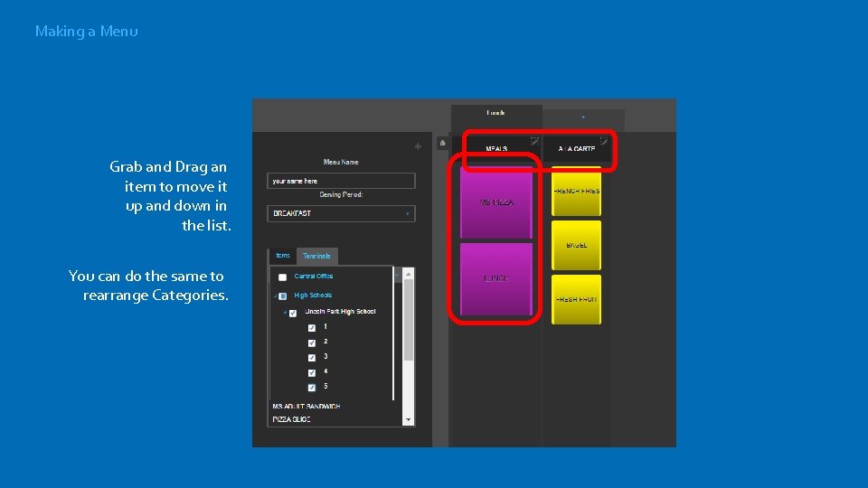Image resolution: width=868 pixels, height=488 pixels.
Task: Click Lincoln Park High School label
Action: [341, 312]
